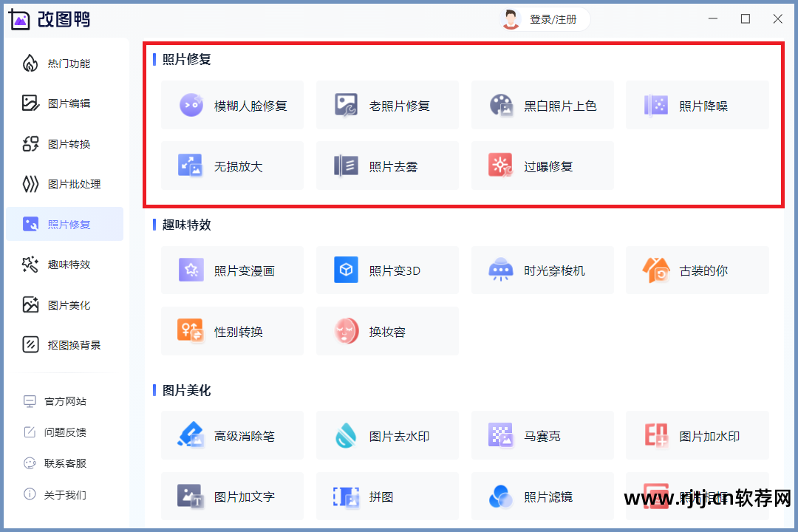The image size is (798, 532).
Task: Select the 老照片修复 old photo restoration tool
Action: pos(387,105)
